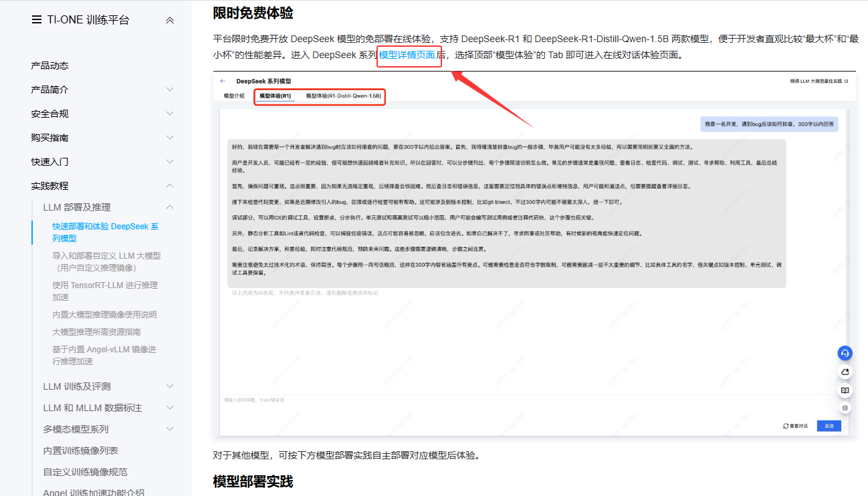
Task: Collapse the sidebar with the double-chevron icon
Action: click(x=170, y=20)
